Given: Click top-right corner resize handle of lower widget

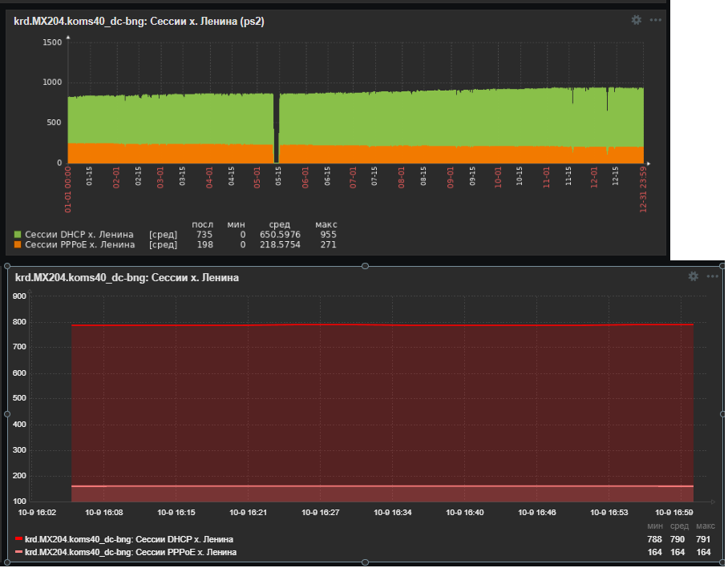Looking at the screenshot, I should click(x=723, y=265).
